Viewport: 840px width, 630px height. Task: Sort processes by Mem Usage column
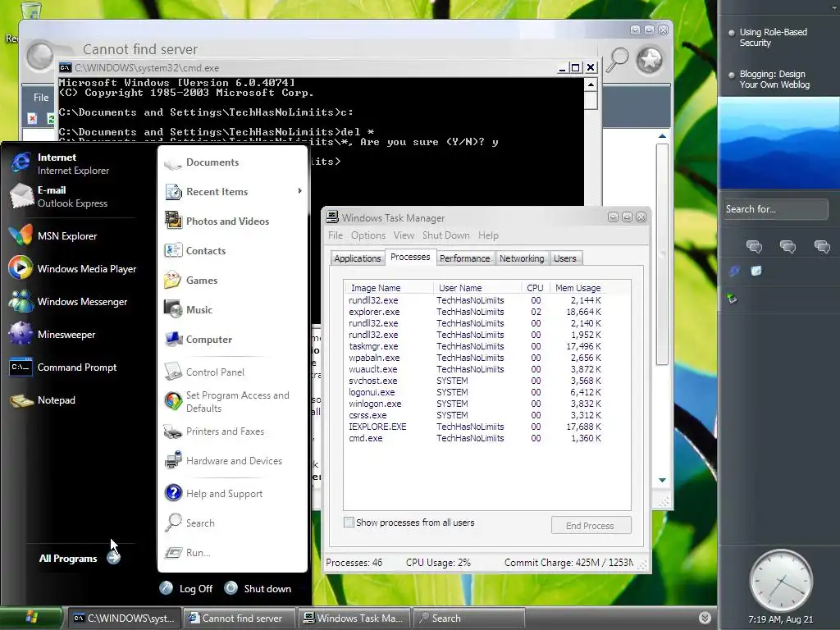point(577,288)
